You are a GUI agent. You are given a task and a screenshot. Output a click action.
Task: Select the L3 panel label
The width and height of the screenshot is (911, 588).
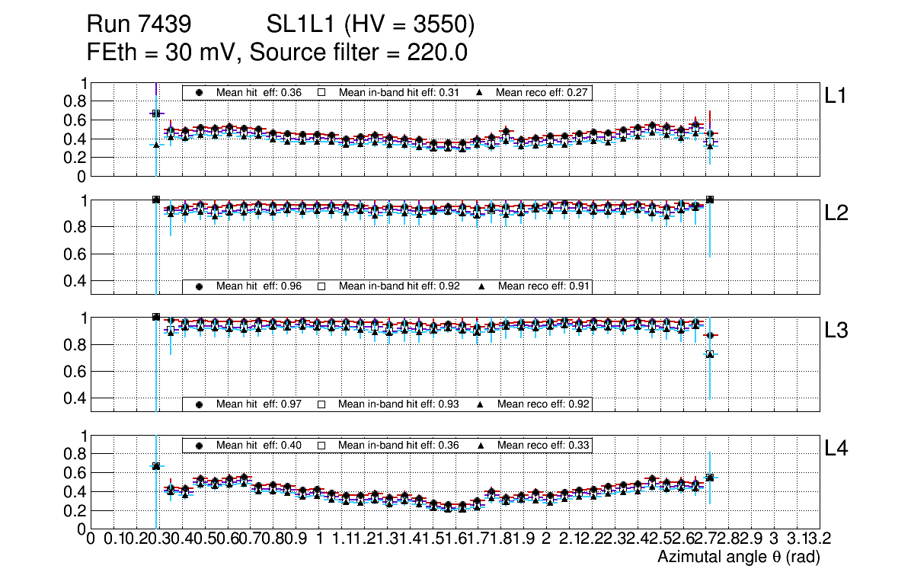(836, 331)
